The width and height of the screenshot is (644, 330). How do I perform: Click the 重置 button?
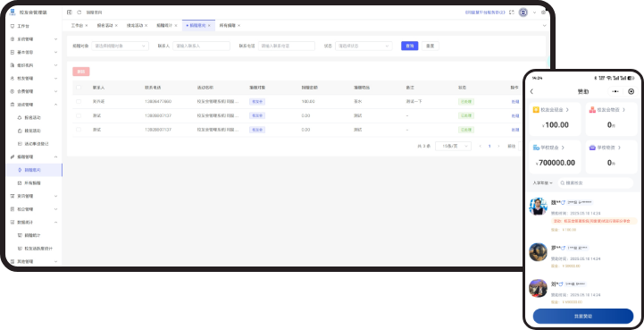pos(430,47)
